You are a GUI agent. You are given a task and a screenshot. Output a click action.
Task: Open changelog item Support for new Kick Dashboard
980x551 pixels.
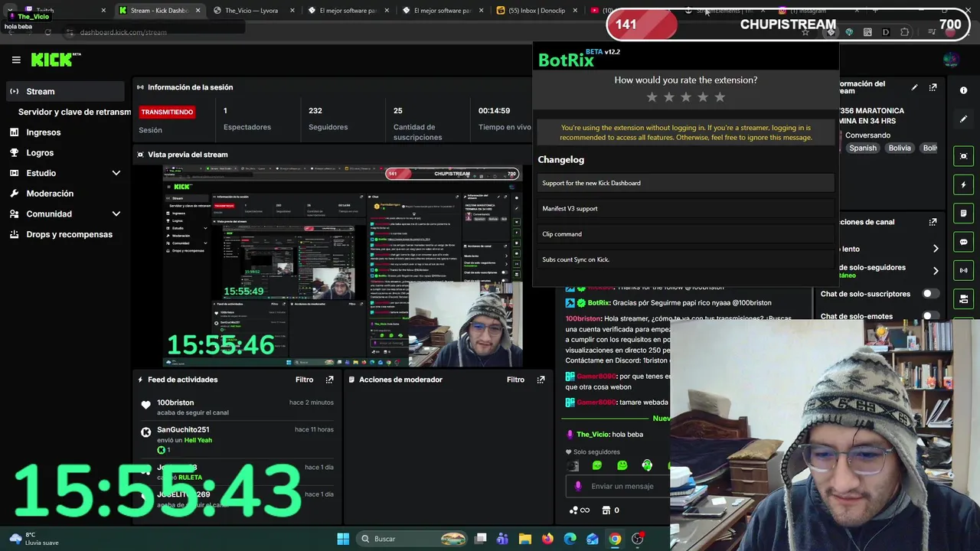click(x=685, y=183)
